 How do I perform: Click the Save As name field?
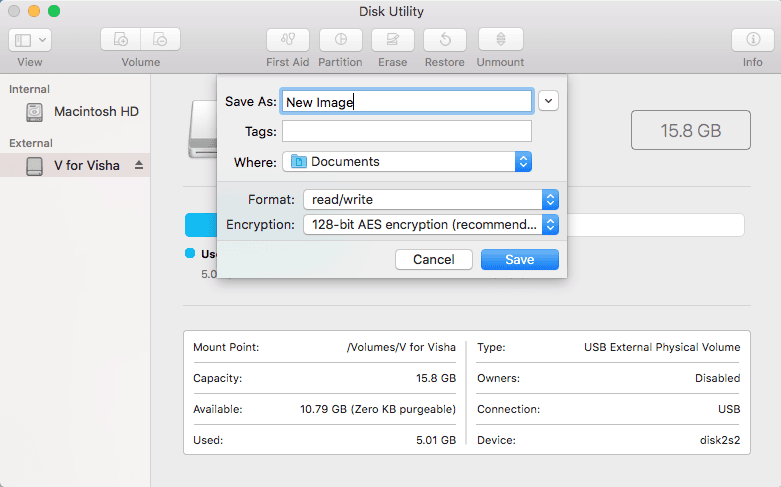(x=407, y=102)
